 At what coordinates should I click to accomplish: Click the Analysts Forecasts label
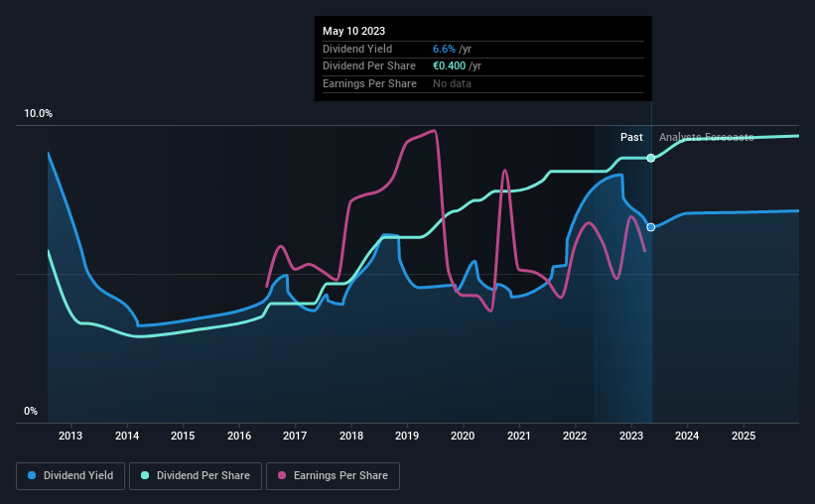click(x=707, y=137)
